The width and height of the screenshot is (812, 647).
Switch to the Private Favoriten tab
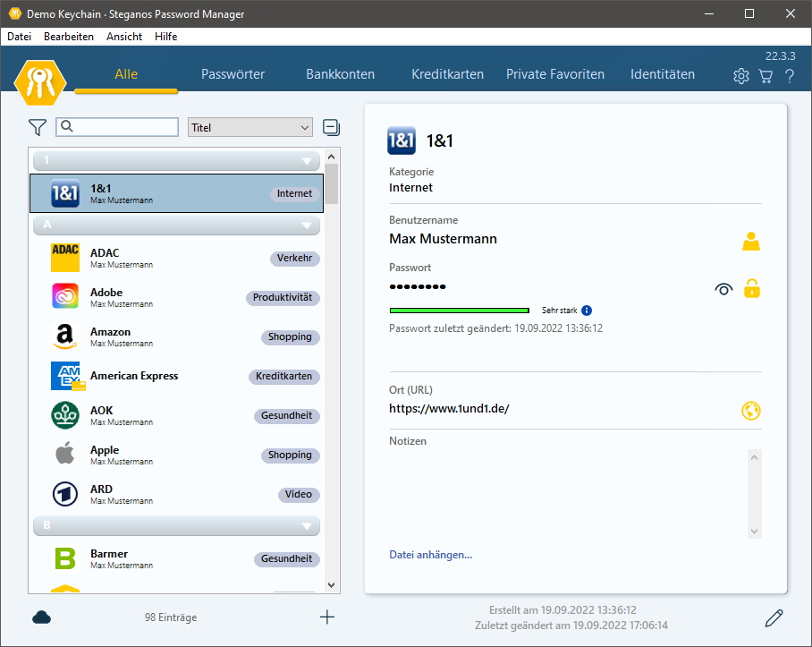tap(555, 74)
